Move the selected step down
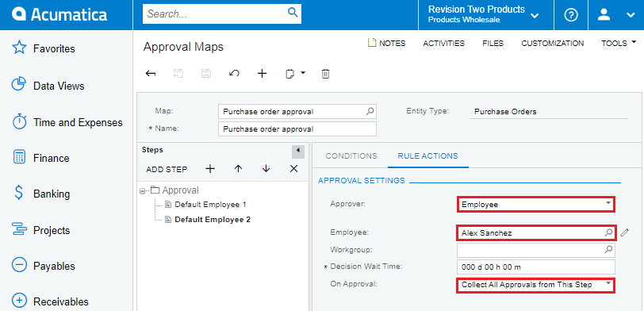Image resolution: width=644 pixels, height=311 pixels. pyautogui.click(x=266, y=169)
